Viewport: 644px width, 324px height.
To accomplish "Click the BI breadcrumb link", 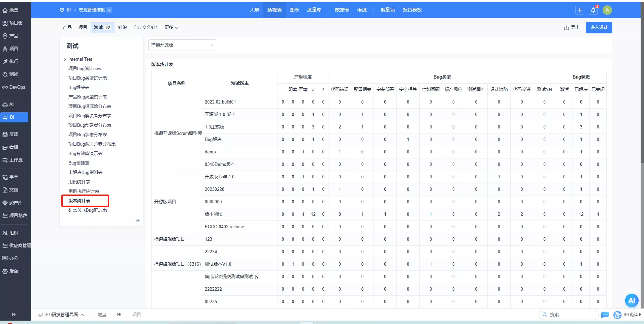I will [69, 10].
